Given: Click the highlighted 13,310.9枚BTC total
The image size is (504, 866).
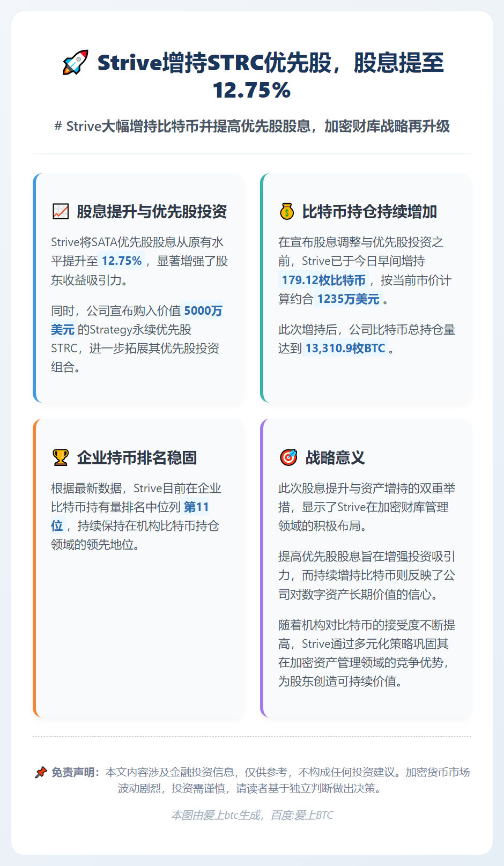Looking at the screenshot, I should click(x=345, y=349).
